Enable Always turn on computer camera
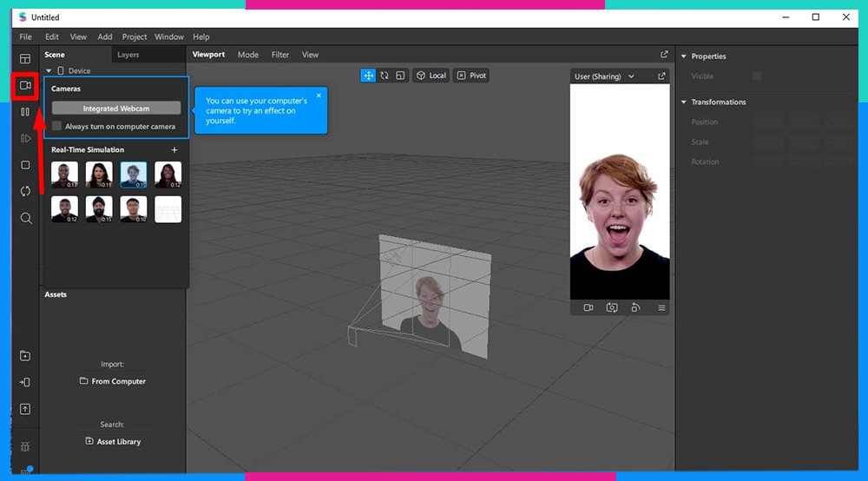Image resolution: width=868 pixels, height=481 pixels. tap(56, 126)
